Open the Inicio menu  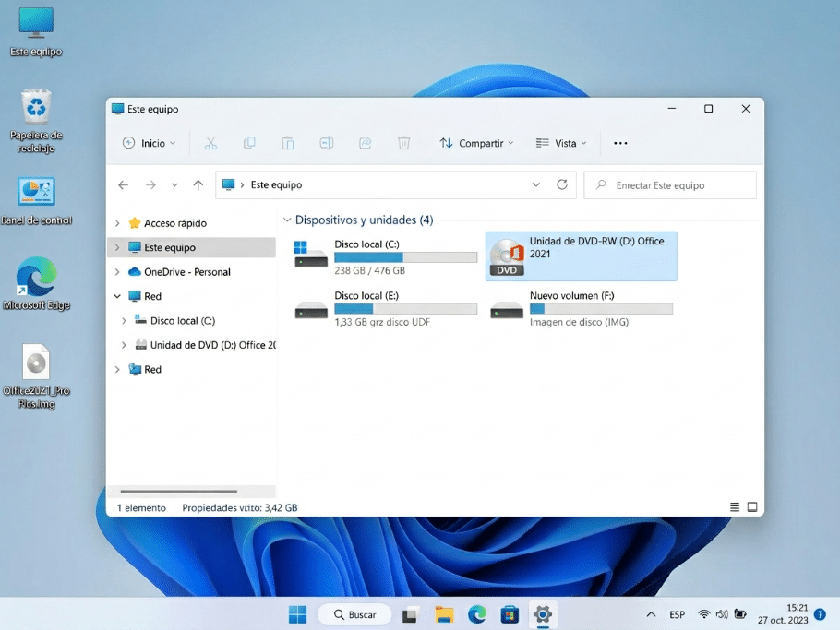tap(148, 143)
